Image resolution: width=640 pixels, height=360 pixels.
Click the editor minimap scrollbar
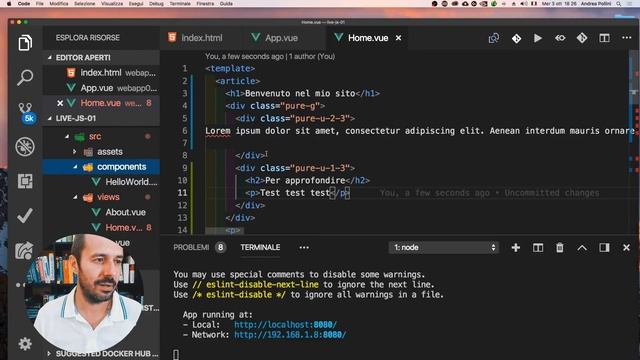[x=634, y=141]
